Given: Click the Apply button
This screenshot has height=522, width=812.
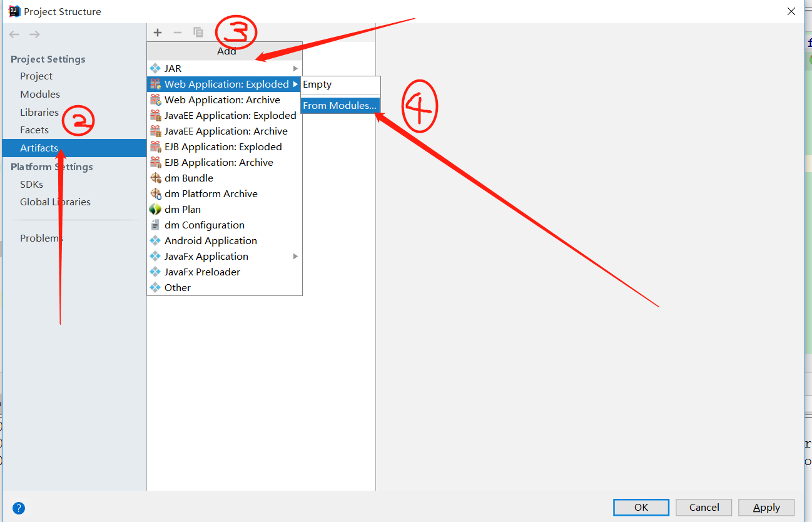Looking at the screenshot, I should click(766, 507).
